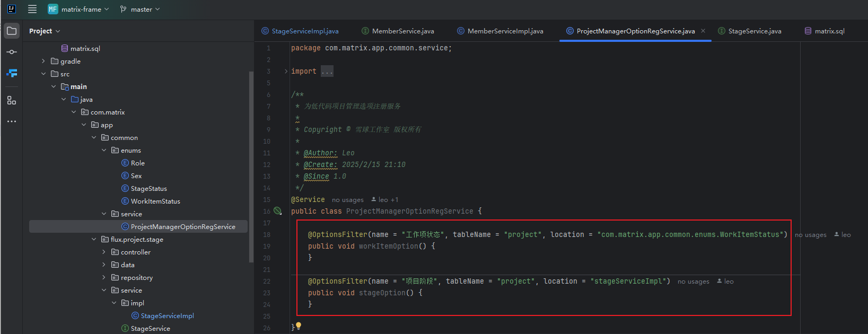
Task: Click the @Service annotation
Action: pos(308,200)
